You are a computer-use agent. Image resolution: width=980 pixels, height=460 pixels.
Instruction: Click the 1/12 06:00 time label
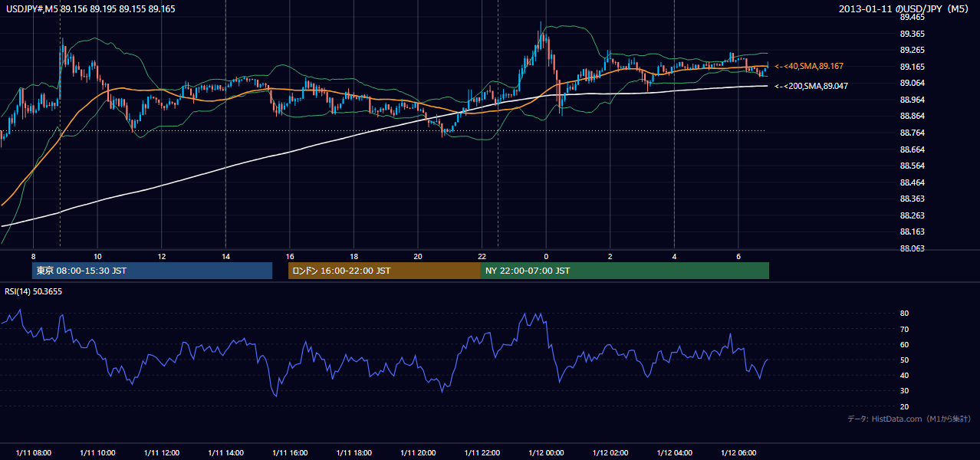(738, 452)
